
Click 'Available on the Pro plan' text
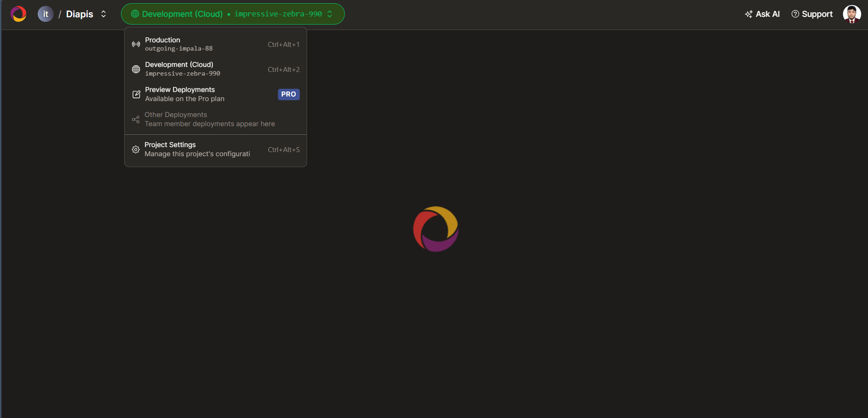tap(185, 99)
